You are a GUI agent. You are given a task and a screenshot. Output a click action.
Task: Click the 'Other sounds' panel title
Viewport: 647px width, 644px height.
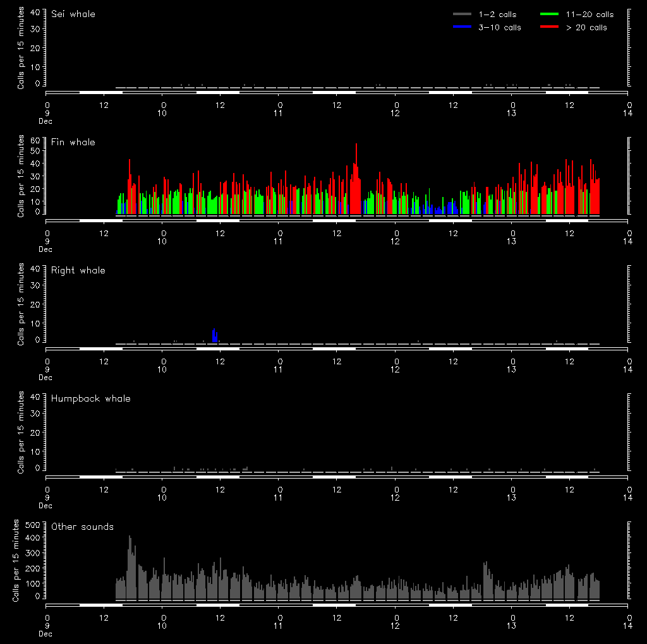83,527
